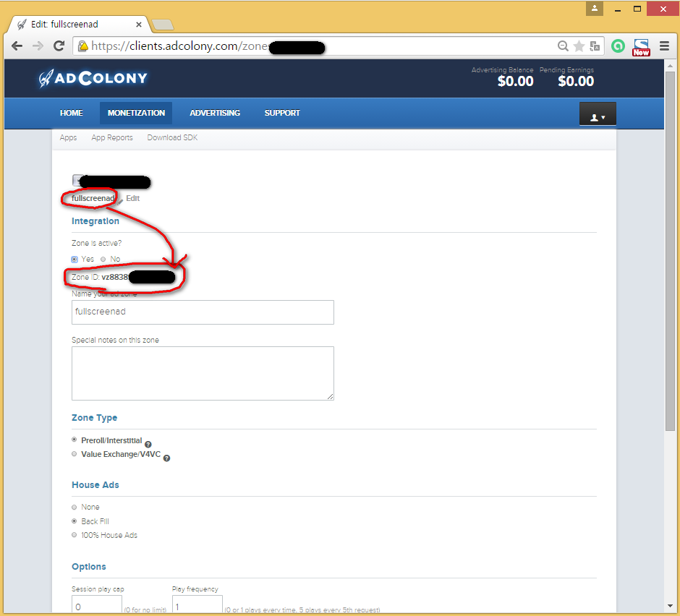Open the ADVERTISING navigation tab
Viewport: 680px width, 616px height.
(215, 113)
